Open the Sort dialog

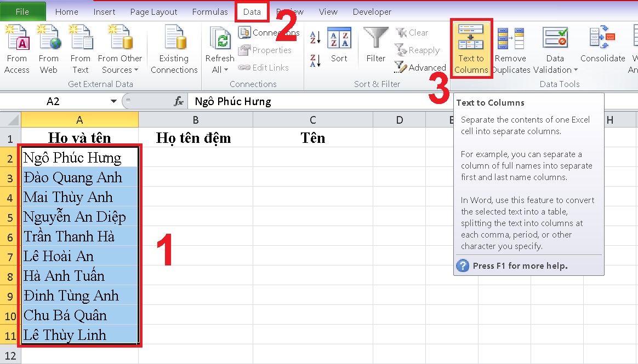tap(339, 45)
